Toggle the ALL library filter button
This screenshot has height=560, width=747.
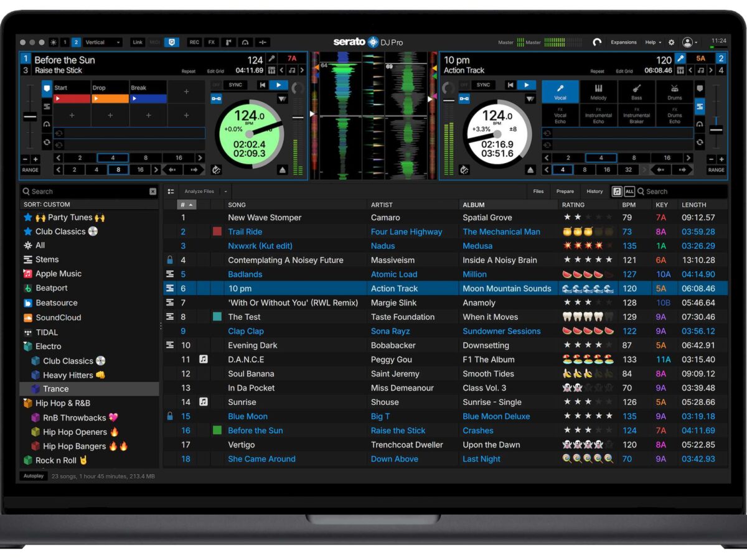click(629, 192)
